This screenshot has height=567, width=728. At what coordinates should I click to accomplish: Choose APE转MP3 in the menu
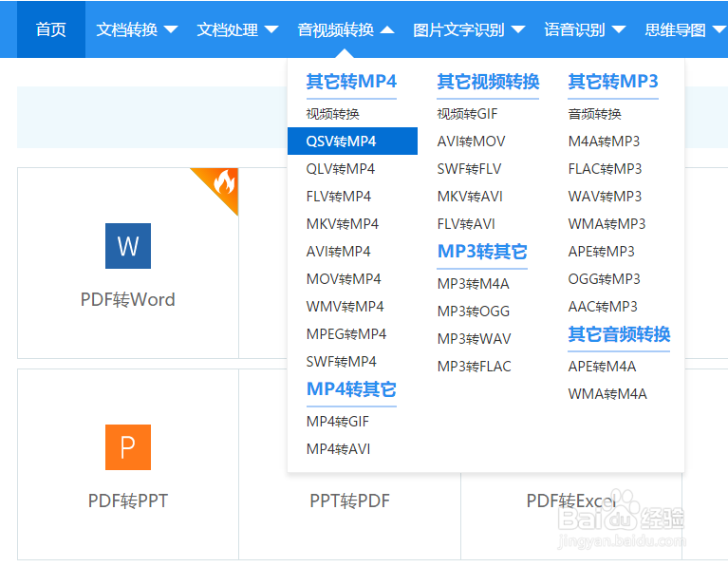tap(601, 252)
